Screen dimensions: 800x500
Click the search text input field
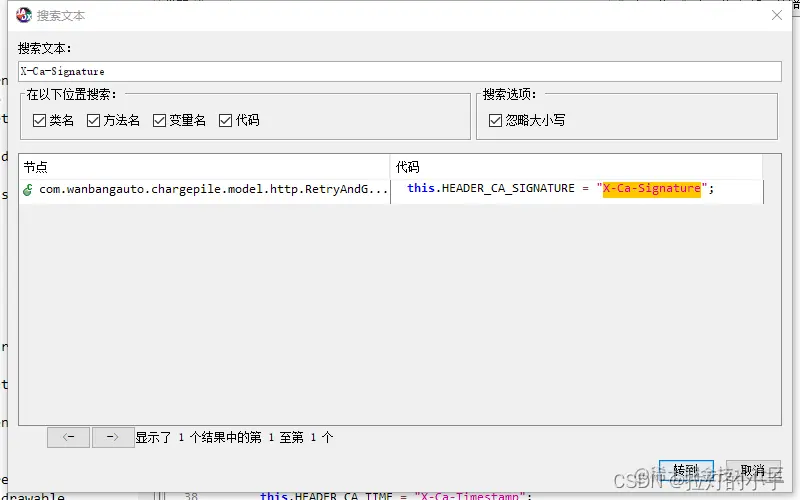[399, 71]
